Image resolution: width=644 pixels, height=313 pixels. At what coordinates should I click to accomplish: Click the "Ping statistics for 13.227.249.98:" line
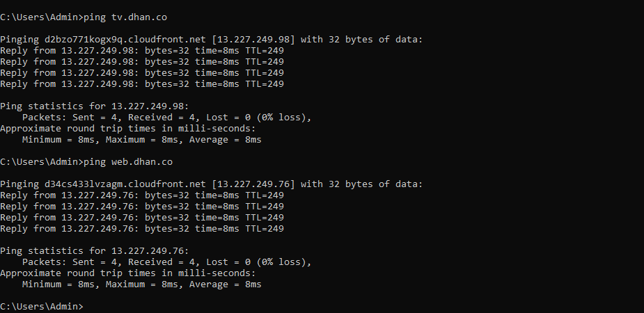94,106
